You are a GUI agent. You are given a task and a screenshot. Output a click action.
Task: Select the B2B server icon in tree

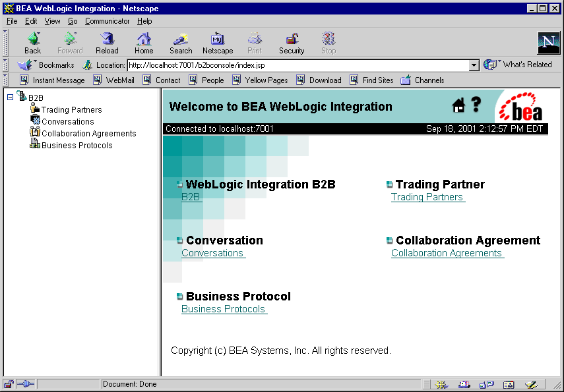22,96
